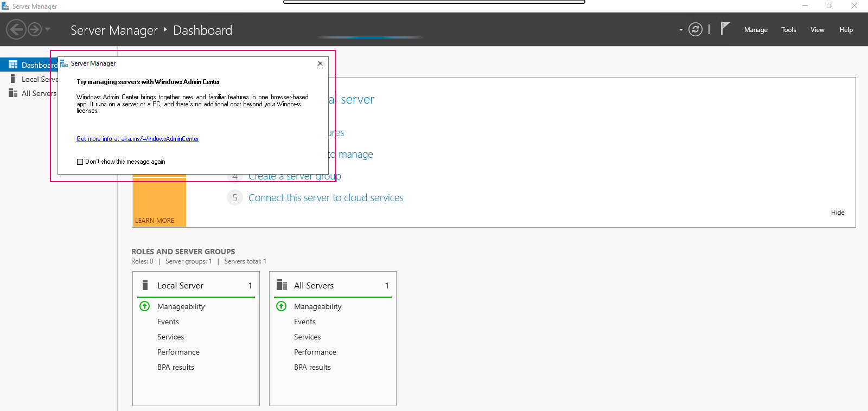The width and height of the screenshot is (868, 411).
Task: Open the Manage menu
Action: 756,30
